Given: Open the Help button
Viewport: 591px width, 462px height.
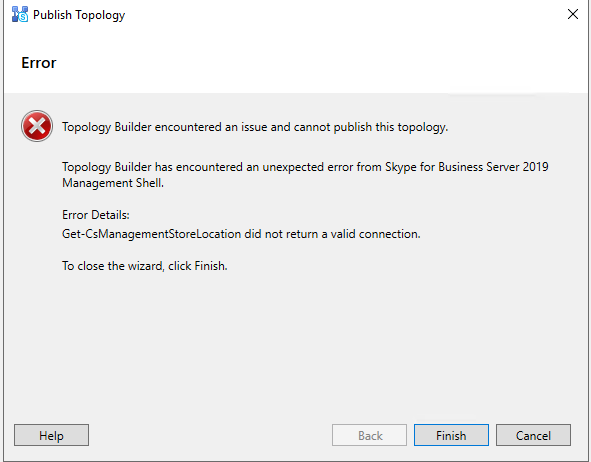Looking at the screenshot, I should point(51,435).
